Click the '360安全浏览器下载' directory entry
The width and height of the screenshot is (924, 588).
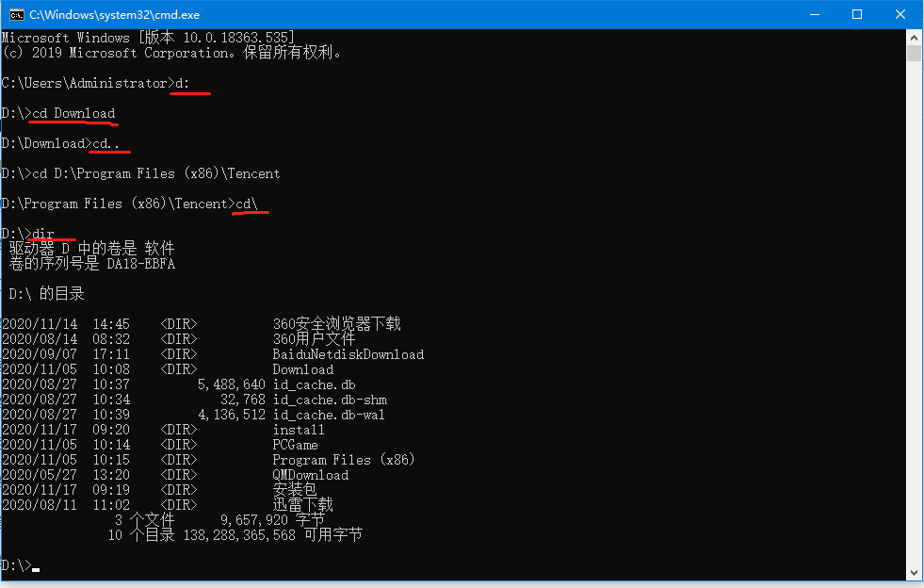[x=336, y=324]
